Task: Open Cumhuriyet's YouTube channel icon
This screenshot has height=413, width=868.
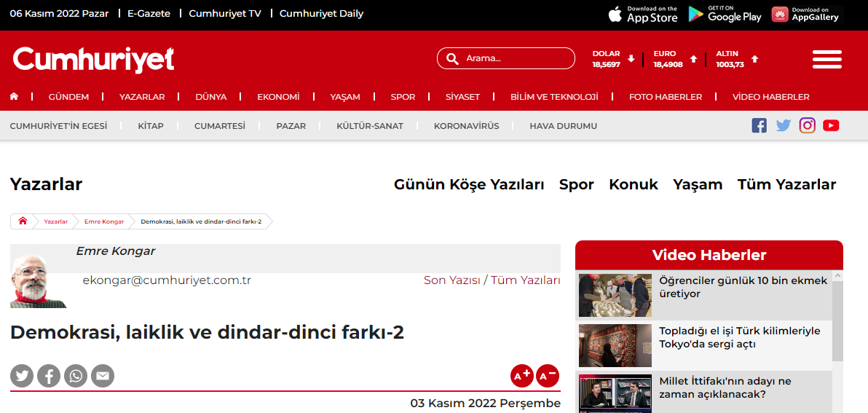Action: [831, 125]
